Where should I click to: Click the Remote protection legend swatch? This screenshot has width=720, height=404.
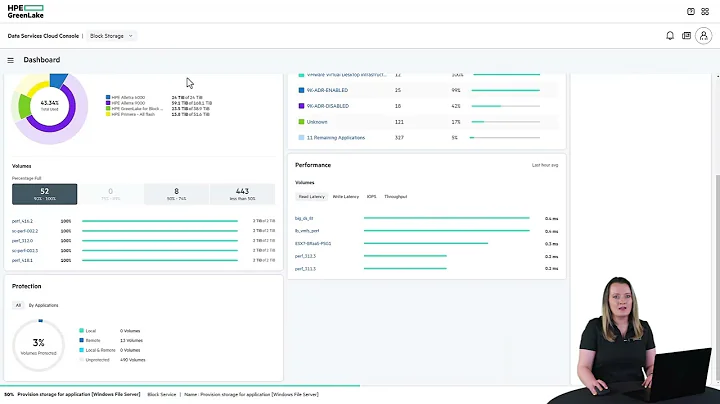click(81, 340)
